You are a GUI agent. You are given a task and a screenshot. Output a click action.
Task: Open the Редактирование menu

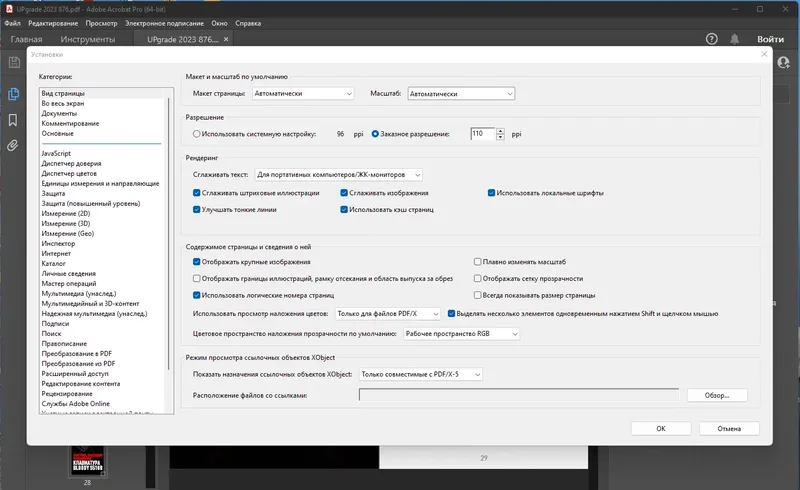(53, 23)
